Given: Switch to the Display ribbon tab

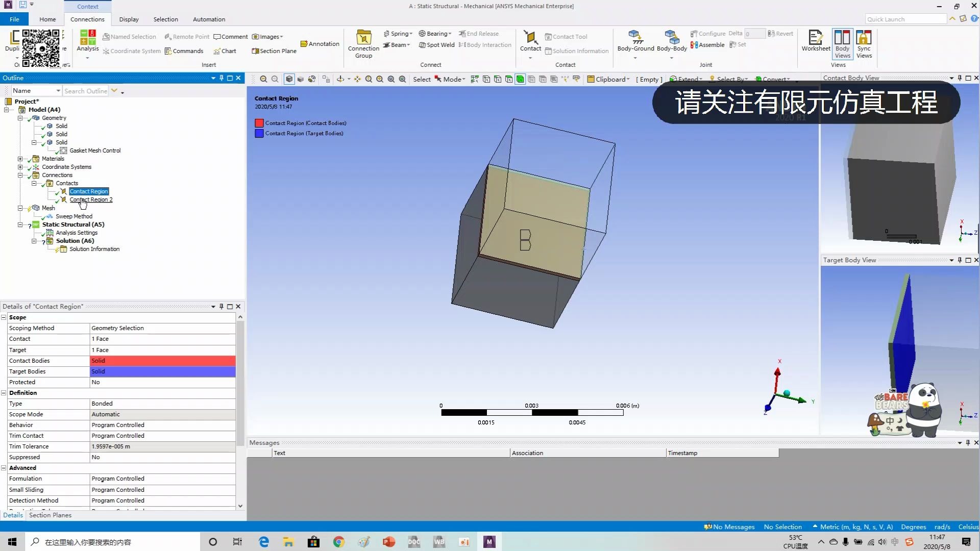Looking at the screenshot, I should (129, 19).
